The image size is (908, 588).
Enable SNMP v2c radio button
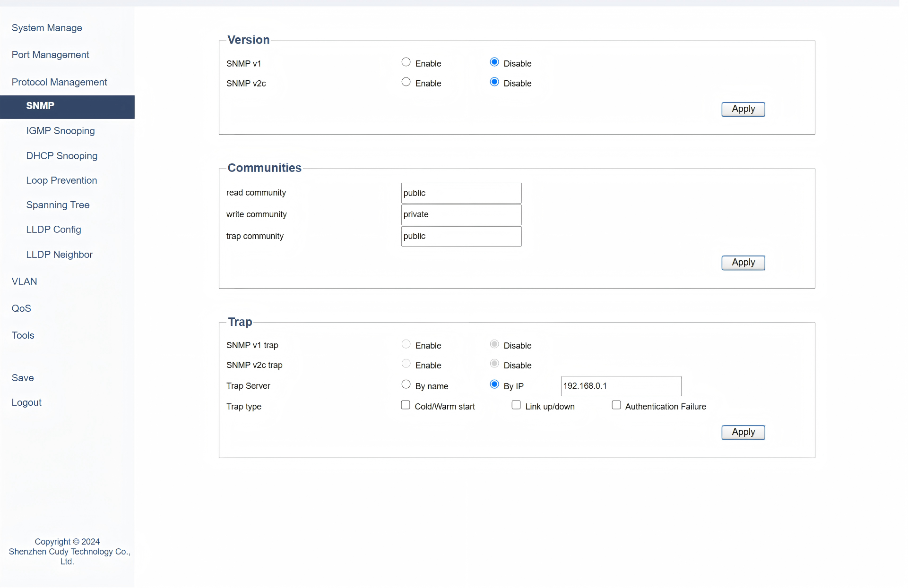(x=406, y=82)
